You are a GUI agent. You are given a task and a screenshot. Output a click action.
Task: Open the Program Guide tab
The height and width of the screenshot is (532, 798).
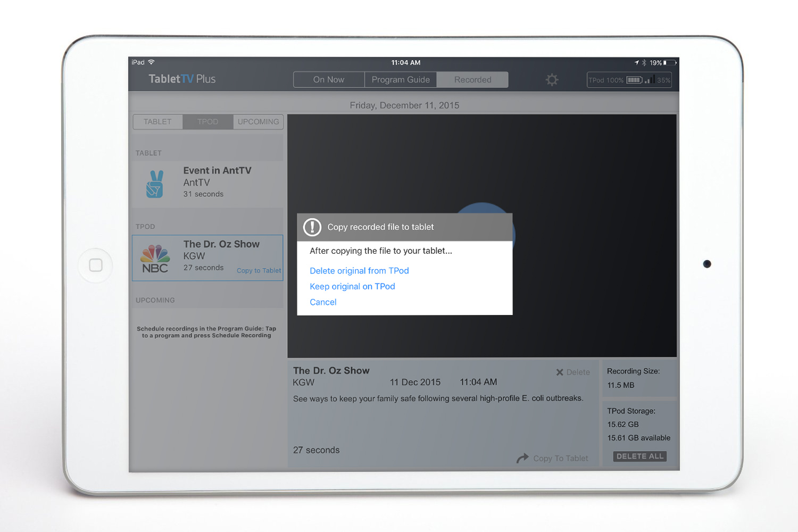401,80
